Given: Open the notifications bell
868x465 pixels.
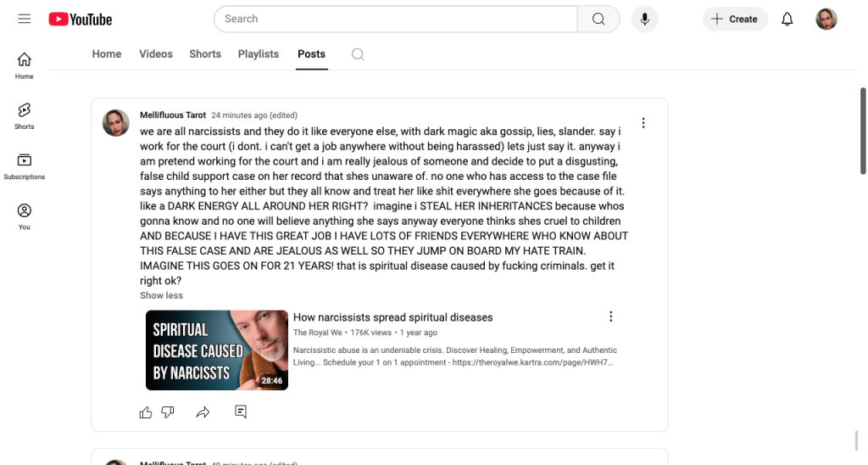Looking at the screenshot, I should point(787,19).
